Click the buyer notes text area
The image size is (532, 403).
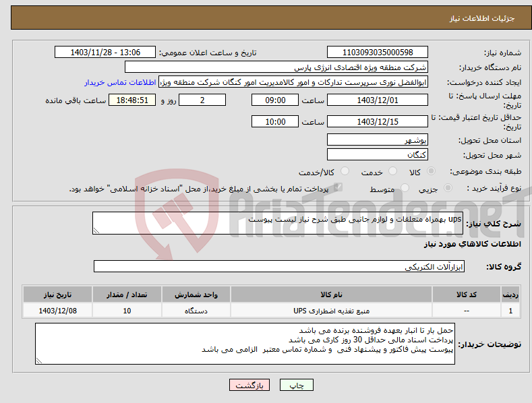tap(245, 344)
